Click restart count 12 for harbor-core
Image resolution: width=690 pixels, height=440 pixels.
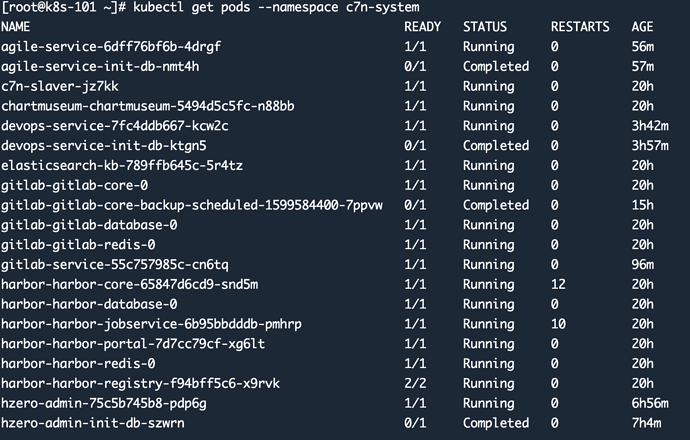click(x=558, y=284)
